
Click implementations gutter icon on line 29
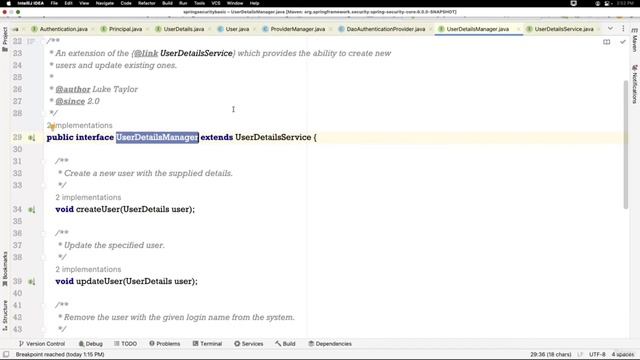[x=31, y=138]
